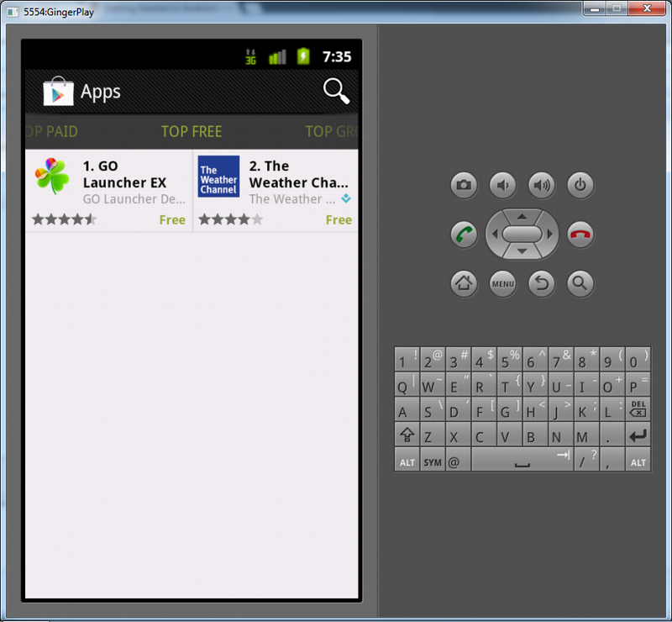Click GO Launcher De... developer name
The image size is (672, 622).
tap(134, 199)
